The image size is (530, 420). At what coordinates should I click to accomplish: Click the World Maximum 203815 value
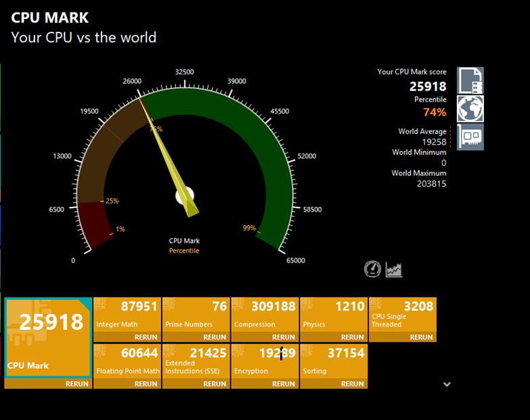coord(431,184)
